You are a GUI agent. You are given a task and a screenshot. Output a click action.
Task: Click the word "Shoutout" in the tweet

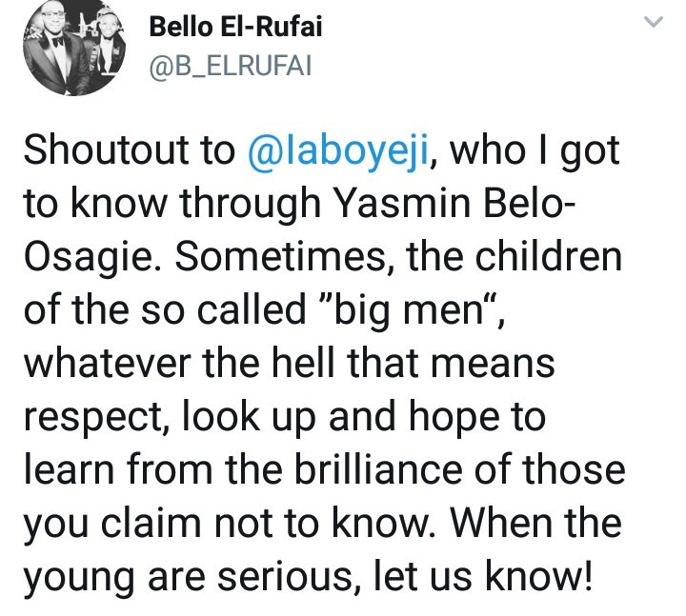click(108, 150)
